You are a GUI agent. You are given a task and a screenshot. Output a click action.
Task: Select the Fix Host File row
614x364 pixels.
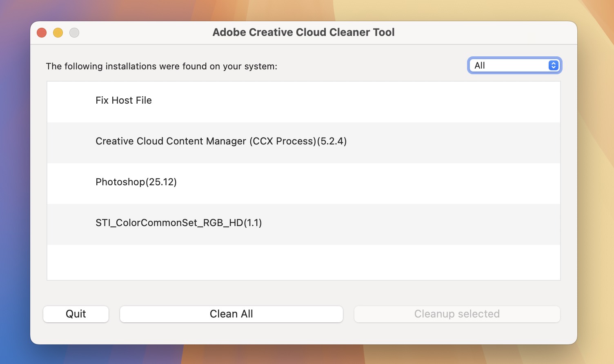point(304,102)
